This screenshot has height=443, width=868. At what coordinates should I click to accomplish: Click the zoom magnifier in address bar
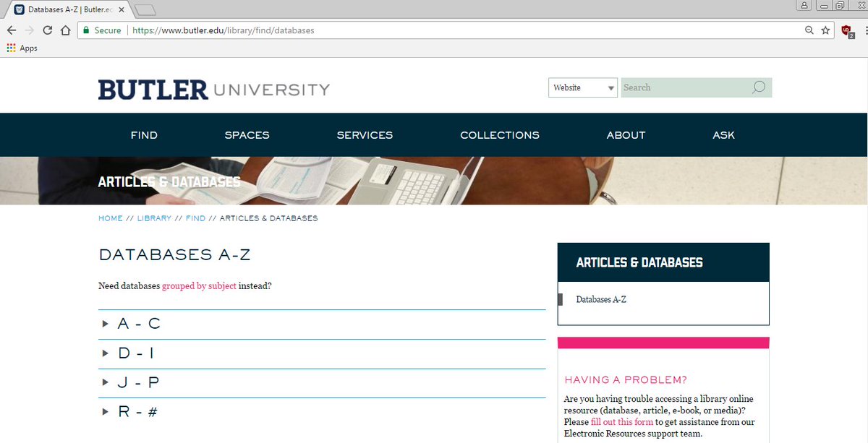click(809, 30)
